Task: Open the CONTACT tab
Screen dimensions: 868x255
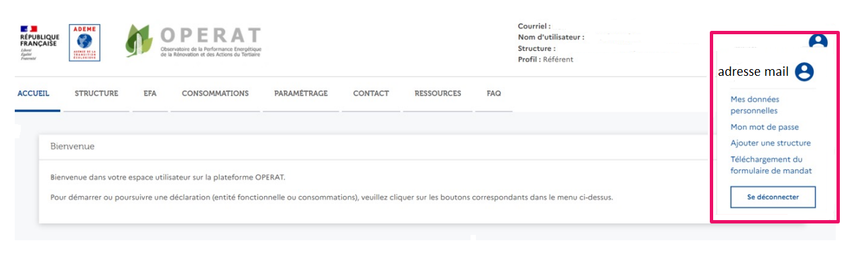Action: coord(371,93)
